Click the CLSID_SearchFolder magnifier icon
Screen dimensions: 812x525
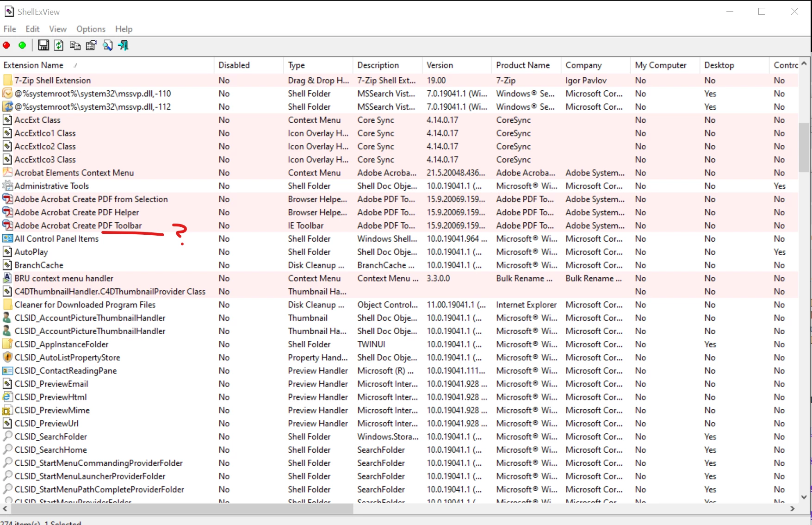(x=7, y=437)
